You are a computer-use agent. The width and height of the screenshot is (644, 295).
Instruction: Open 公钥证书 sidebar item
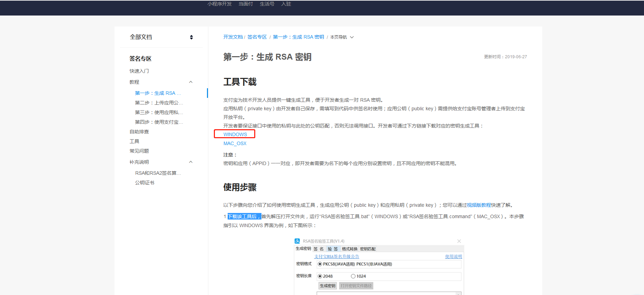pyautogui.click(x=145, y=183)
